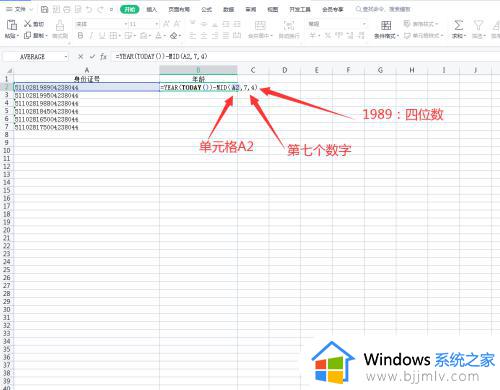Viewport: 500px width, 390px height.
Task: Click the Print icon in quick access bar
Action: pyautogui.click(x=67, y=10)
